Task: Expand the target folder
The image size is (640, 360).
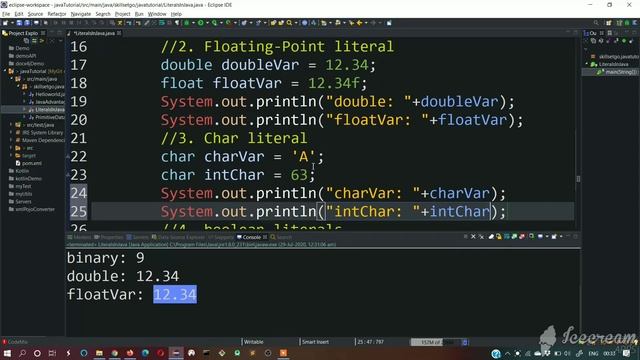Action: click(x=11, y=156)
